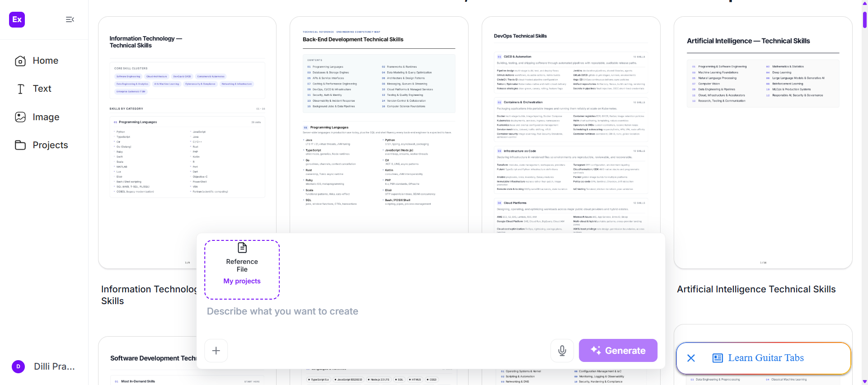Open the Projects folder icon

[x=20, y=145]
